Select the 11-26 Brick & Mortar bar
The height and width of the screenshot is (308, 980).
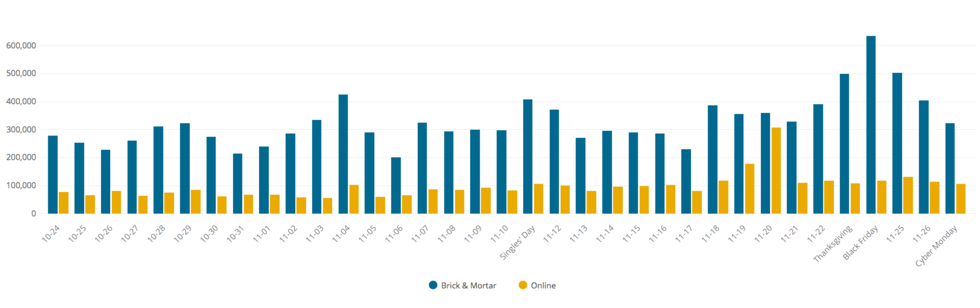pos(923,157)
